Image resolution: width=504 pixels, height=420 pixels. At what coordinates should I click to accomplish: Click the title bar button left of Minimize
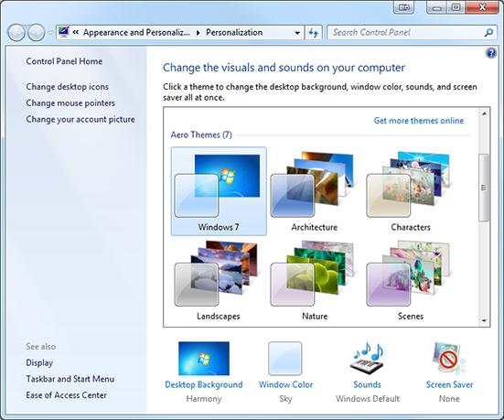click(x=403, y=7)
